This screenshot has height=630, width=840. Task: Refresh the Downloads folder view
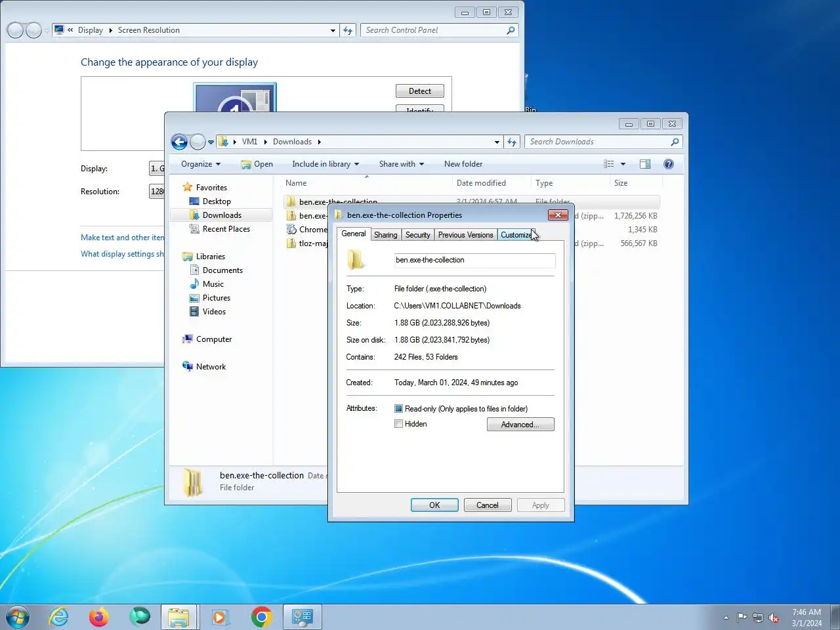click(x=513, y=142)
